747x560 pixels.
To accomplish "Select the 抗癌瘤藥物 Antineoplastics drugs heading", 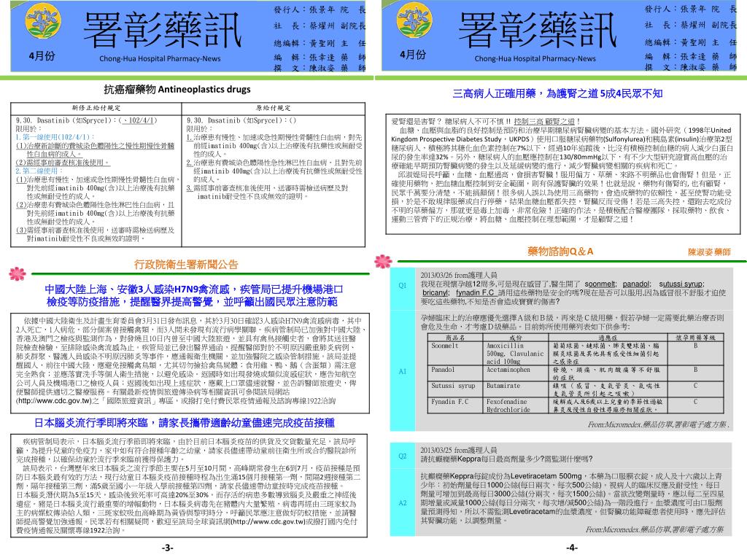I will tap(177, 89).
